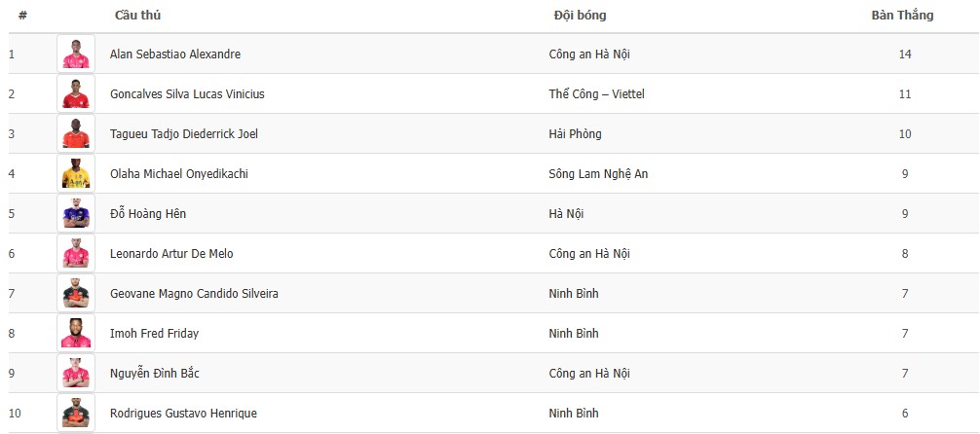
Task: Open Geovane Magno Candido Silveira's name
Action: click(194, 294)
